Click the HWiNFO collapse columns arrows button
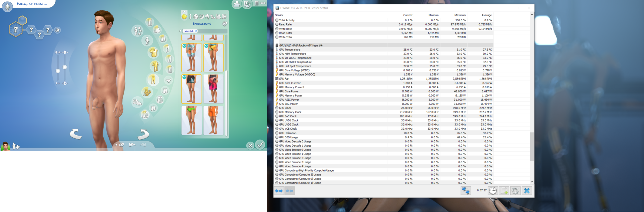This screenshot has height=212, width=644. (289, 191)
